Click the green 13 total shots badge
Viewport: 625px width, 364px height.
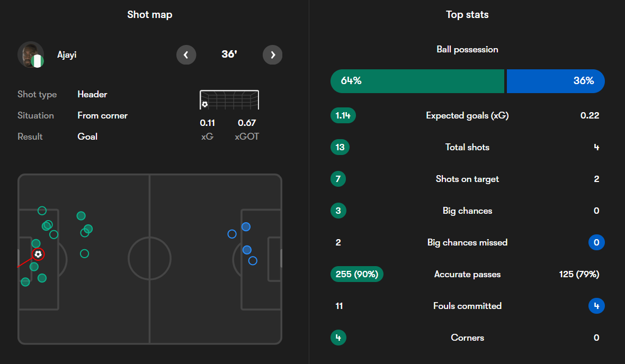click(340, 147)
